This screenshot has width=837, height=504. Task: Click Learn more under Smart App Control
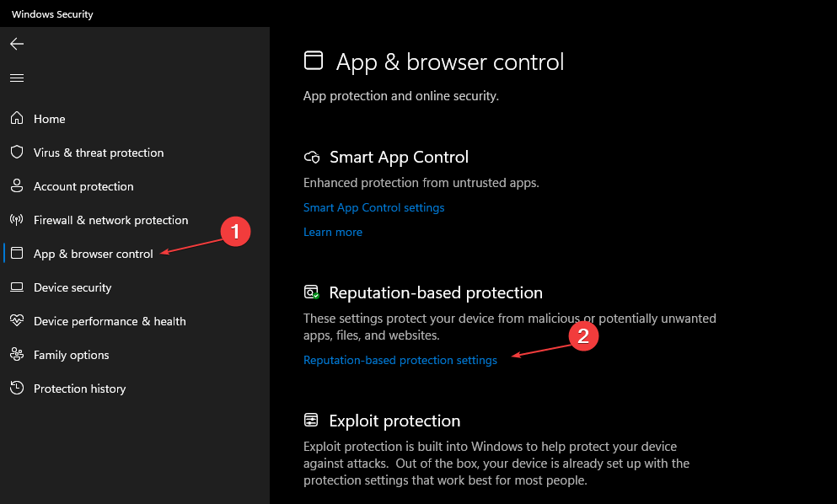coord(332,231)
